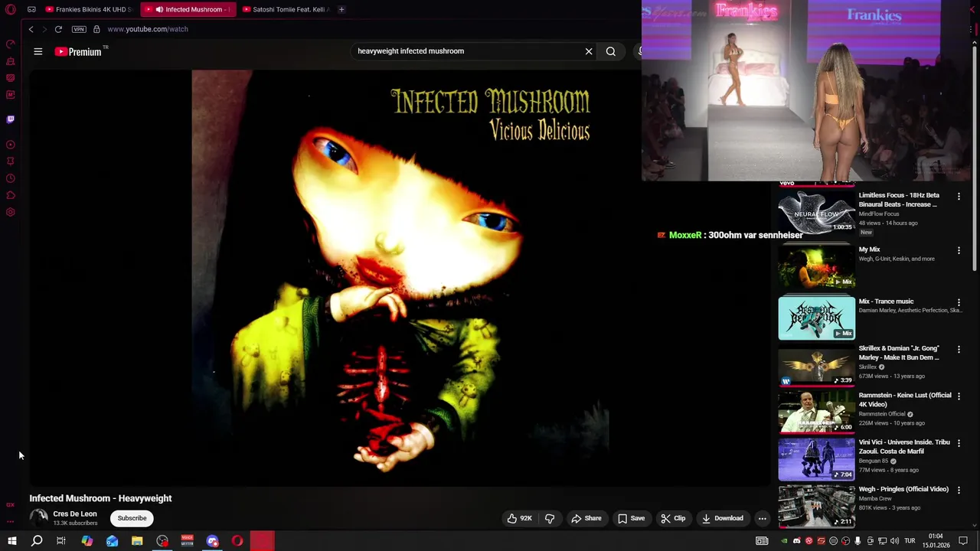The width and height of the screenshot is (980, 551).
Task: Open the Windows Start menu
Action: click(x=11, y=541)
